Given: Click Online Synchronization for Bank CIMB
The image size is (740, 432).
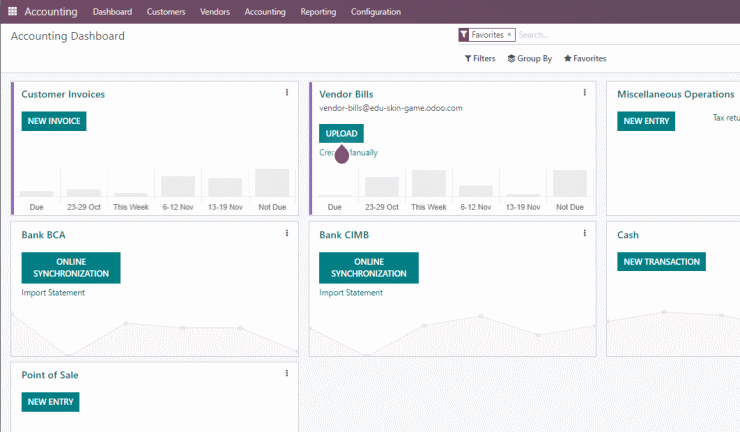Looking at the screenshot, I should pyautogui.click(x=369, y=268).
